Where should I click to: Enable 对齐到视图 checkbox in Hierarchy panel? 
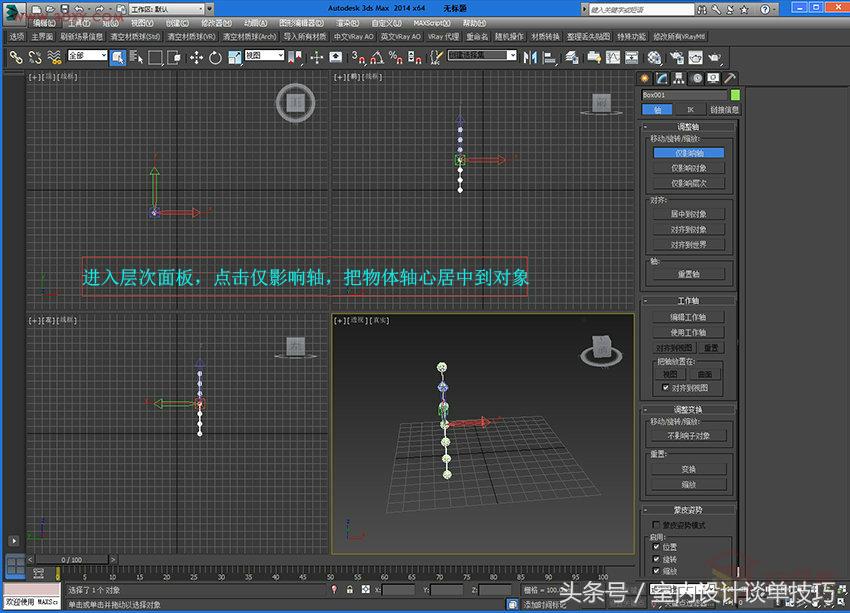tap(664, 387)
